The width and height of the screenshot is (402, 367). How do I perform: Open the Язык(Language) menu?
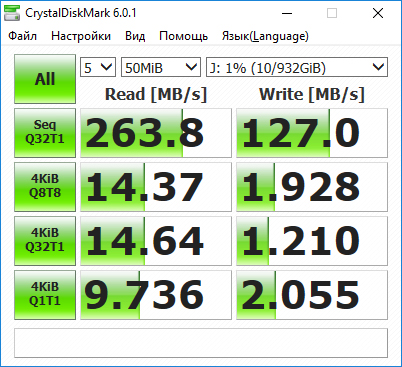(265, 36)
